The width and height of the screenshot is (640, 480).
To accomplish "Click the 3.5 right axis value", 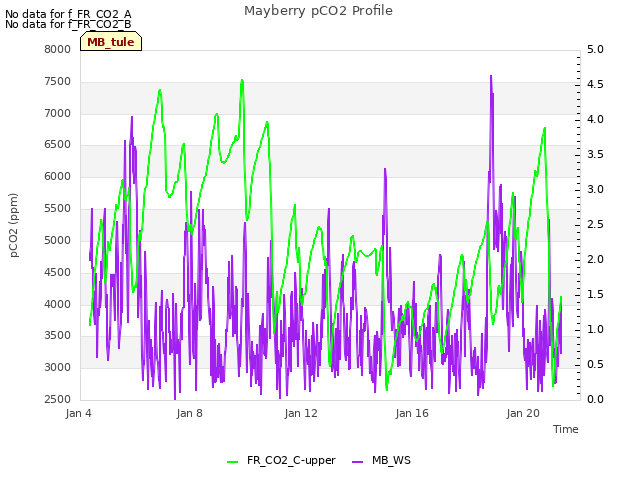I will [595, 154].
